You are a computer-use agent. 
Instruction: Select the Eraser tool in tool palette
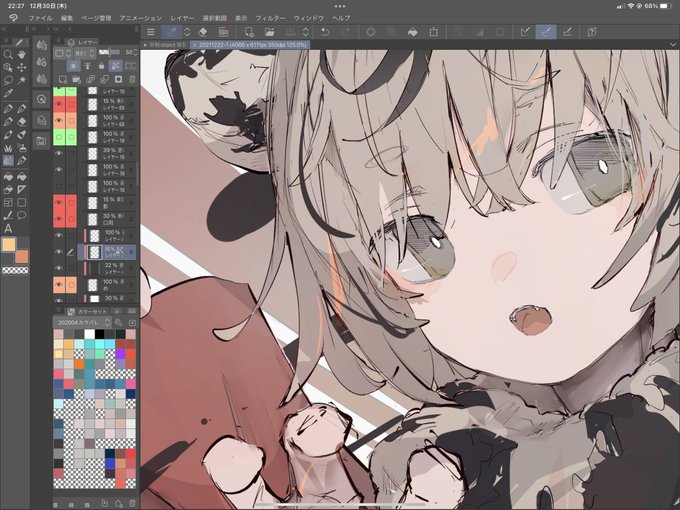21,122
